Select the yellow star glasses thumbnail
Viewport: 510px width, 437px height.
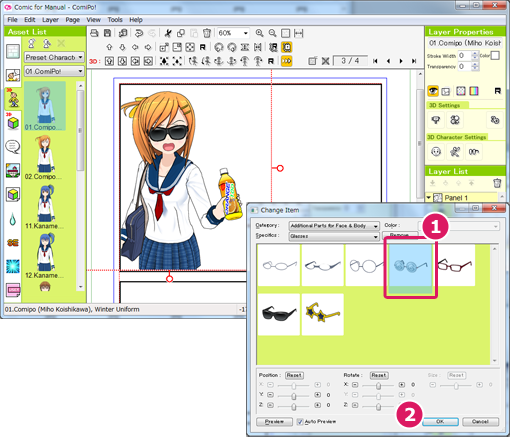click(322, 314)
